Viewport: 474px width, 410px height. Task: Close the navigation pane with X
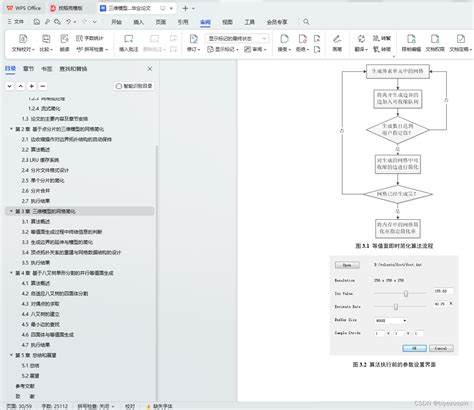(150, 69)
